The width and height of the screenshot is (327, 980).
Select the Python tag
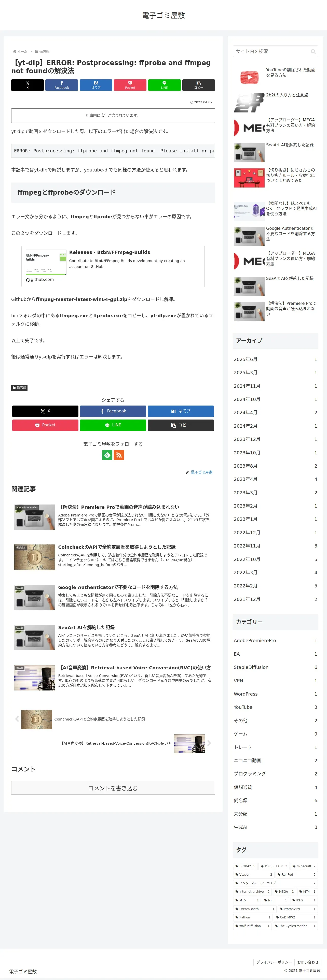click(x=253, y=917)
